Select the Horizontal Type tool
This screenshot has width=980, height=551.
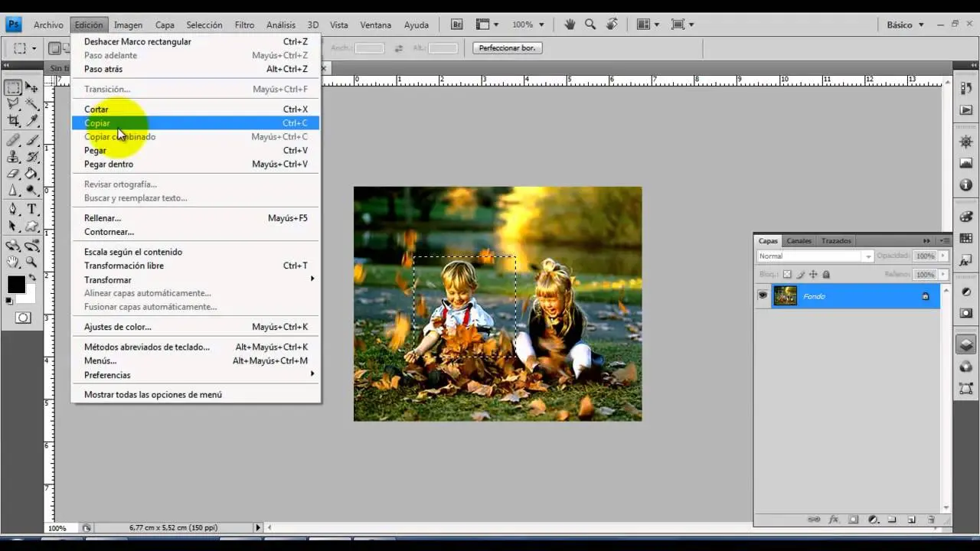click(x=32, y=208)
